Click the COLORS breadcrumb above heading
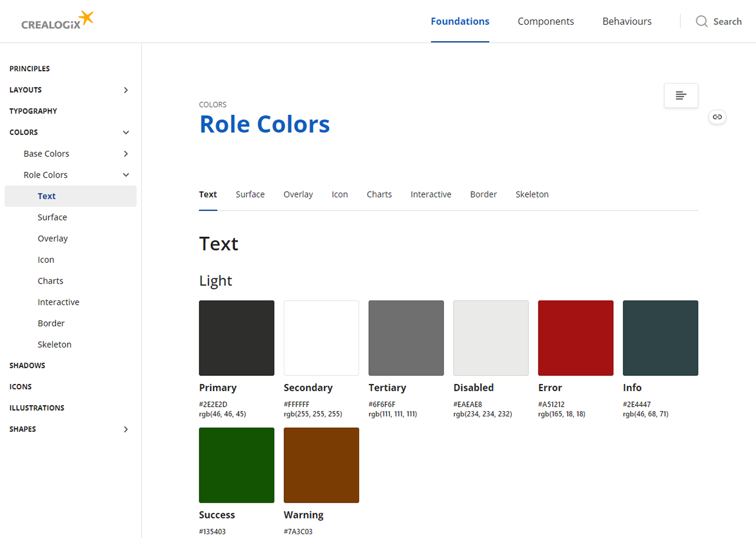This screenshot has width=756, height=538. [x=213, y=105]
